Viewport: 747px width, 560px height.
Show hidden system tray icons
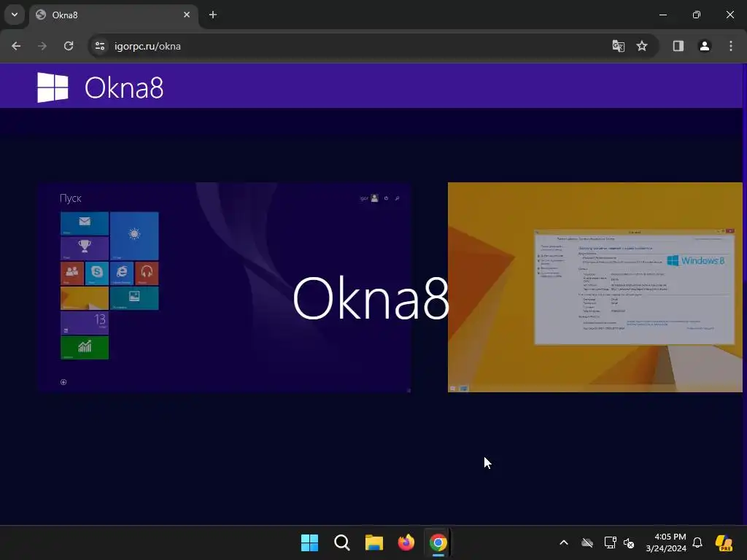coord(564,542)
